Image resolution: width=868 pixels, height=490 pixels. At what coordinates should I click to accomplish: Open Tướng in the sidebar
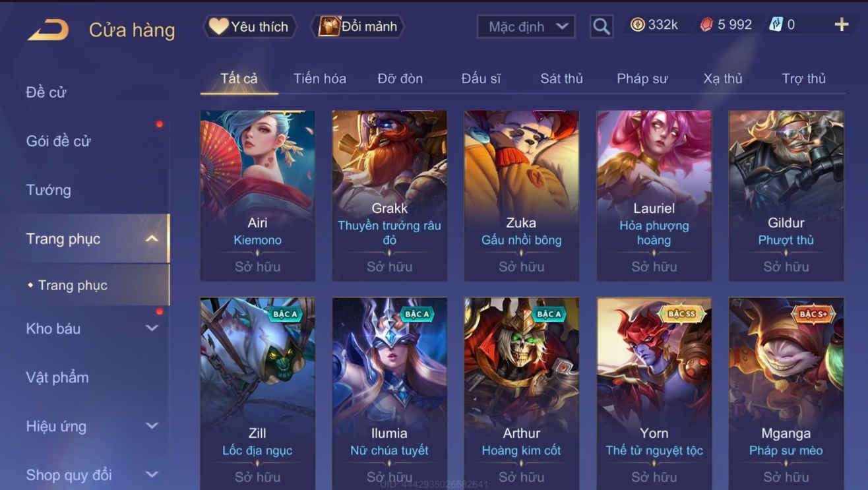(48, 190)
